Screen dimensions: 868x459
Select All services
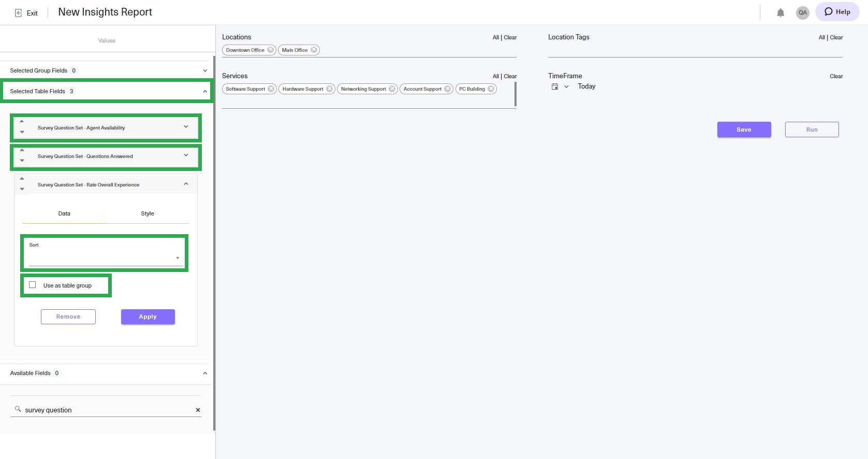coord(495,76)
